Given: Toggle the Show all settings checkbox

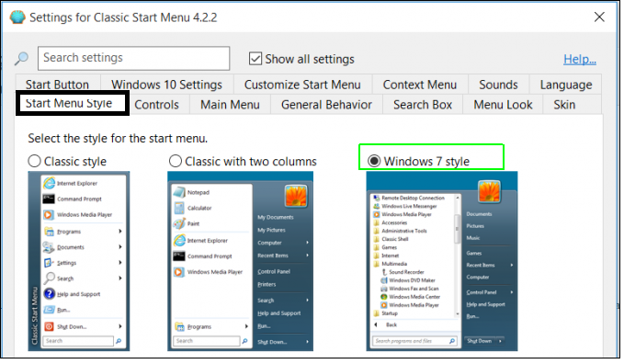Looking at the screenshot, I should (255, 59).
